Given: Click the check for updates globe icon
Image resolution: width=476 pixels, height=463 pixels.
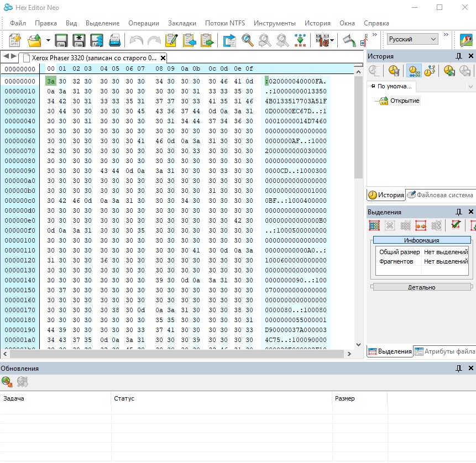Looking at the screenshot, I should pos(7,381).
